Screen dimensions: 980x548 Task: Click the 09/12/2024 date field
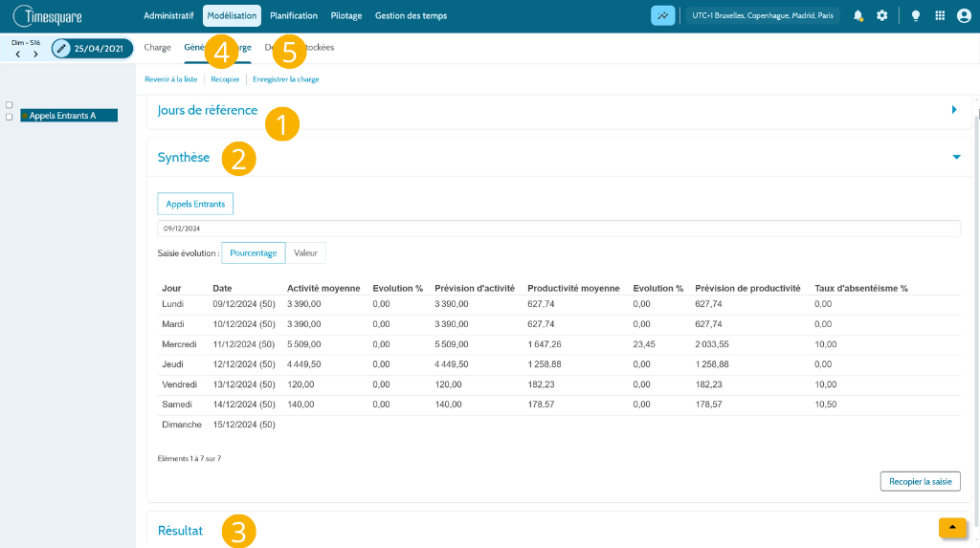pos(559,229)
